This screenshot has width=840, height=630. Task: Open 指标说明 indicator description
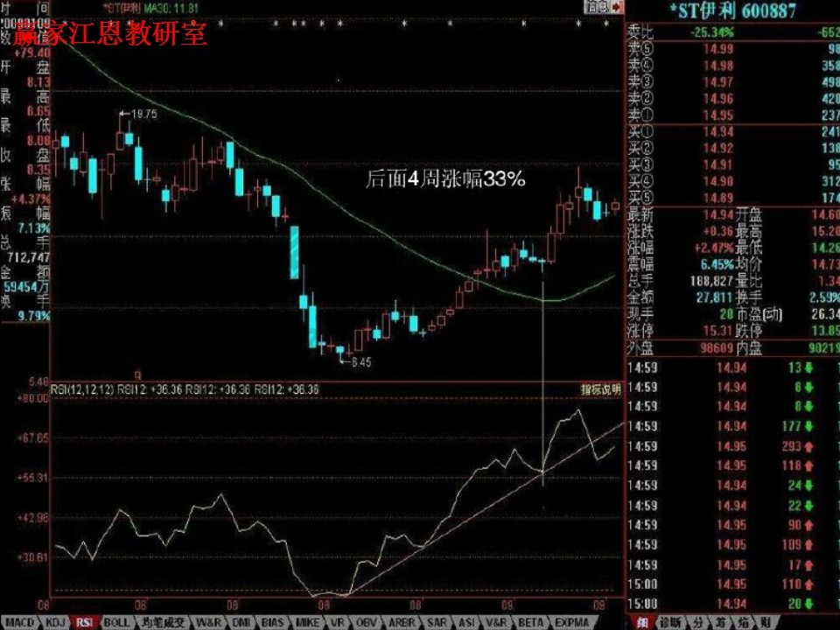[x=600, y=388]
